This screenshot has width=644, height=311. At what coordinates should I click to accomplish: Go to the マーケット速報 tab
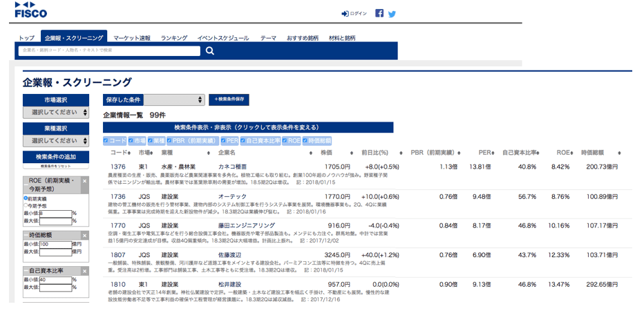point(131,38)
